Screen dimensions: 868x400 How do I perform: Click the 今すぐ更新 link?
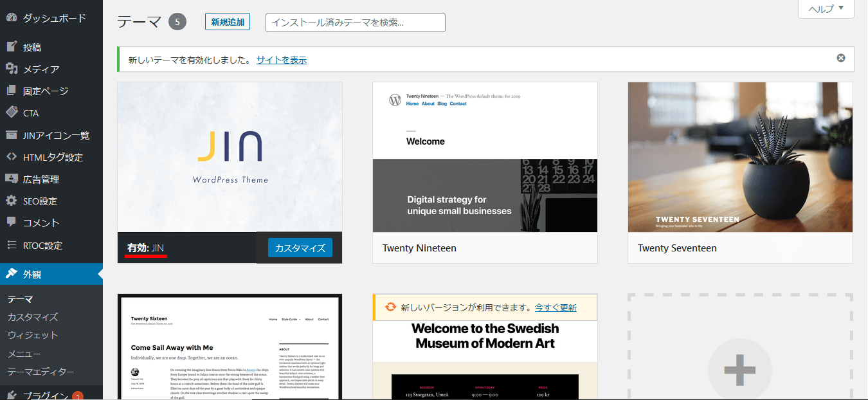556,307
